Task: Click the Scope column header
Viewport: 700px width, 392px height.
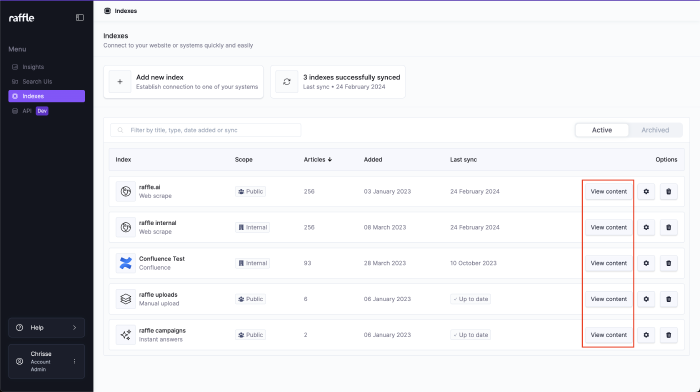Action: click(x=244, y=159)
